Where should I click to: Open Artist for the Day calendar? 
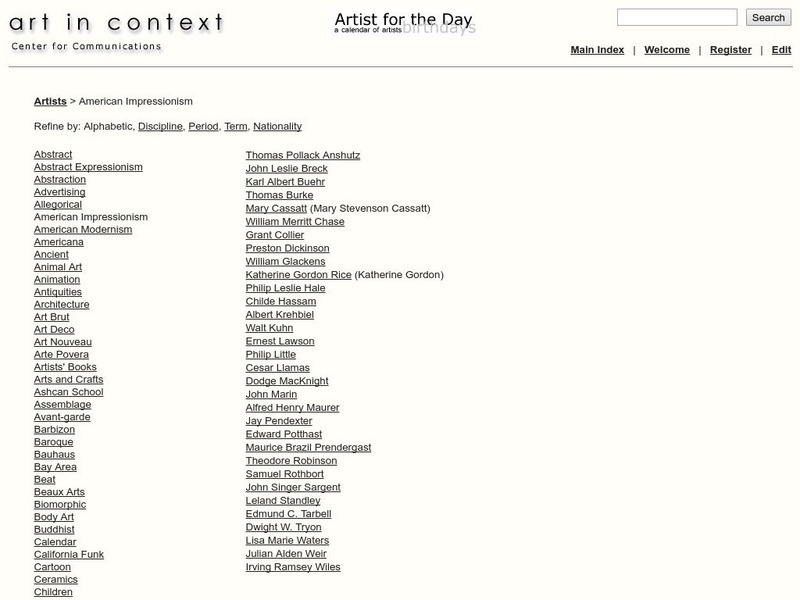(x=403, y=21)
